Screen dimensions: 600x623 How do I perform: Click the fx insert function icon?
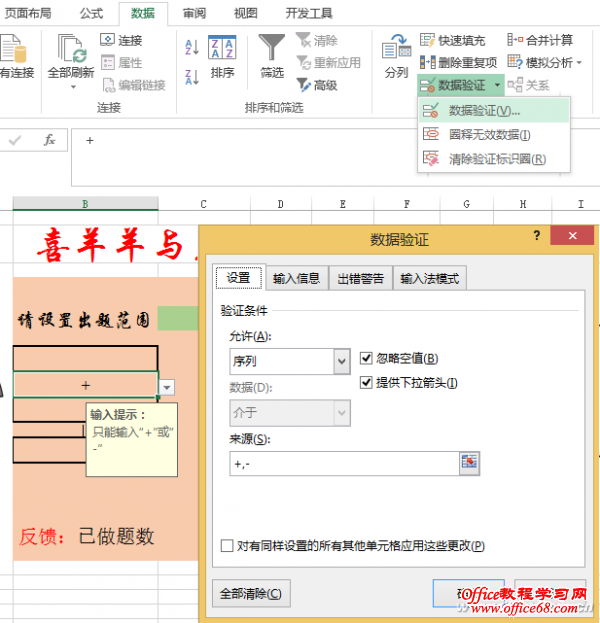point(49,140)
